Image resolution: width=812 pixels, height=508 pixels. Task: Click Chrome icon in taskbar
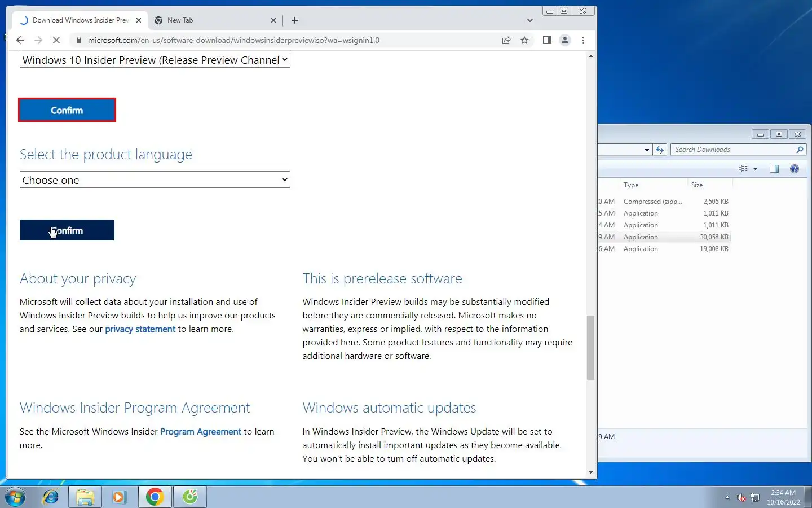155,497
